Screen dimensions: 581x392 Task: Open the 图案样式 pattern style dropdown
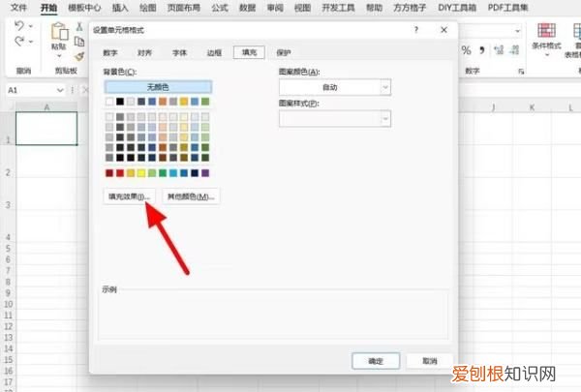click(x=335, y=118)
